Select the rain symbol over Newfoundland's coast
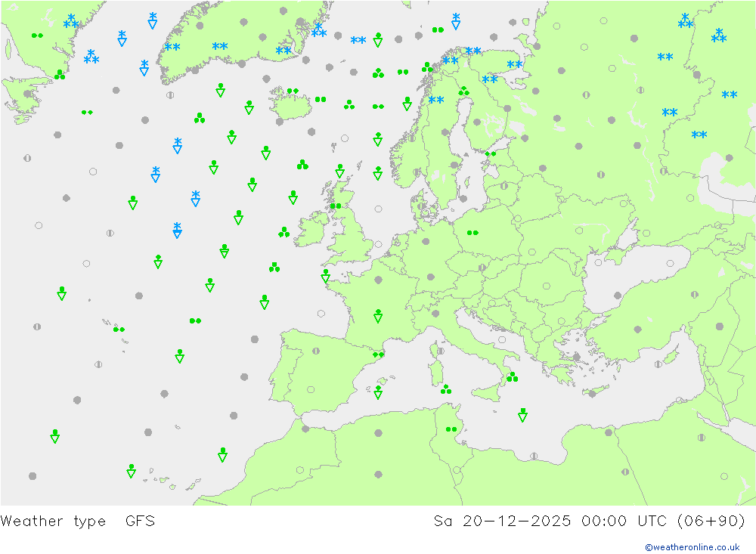756x554 pixels. [x=60, y=75]
